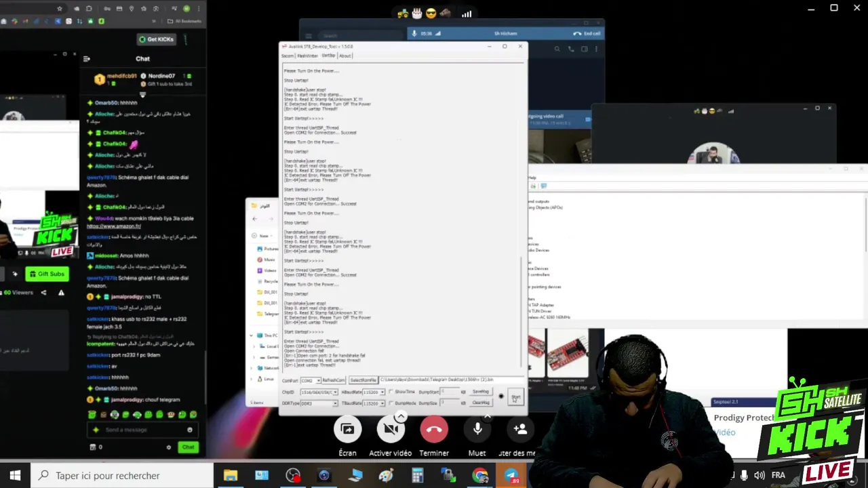868x488 pixels.
Task: Click the SelectRomFile button
Action: tap(363, 380)
